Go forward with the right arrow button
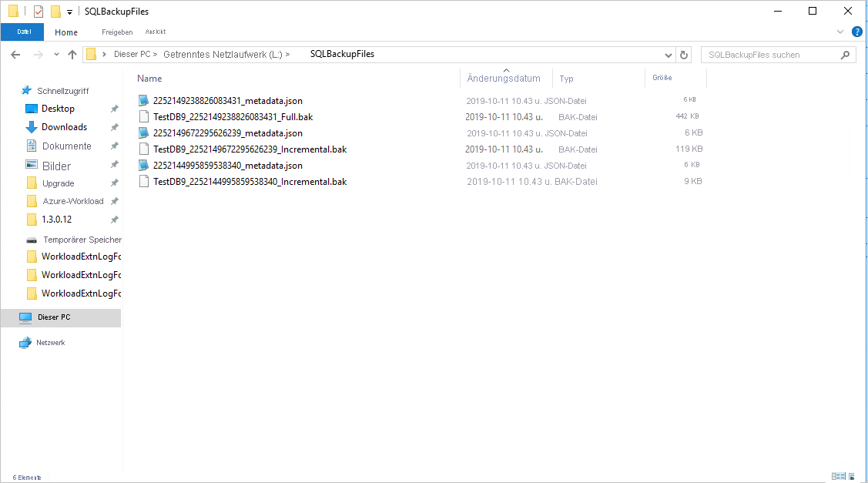This screenshot has width=868, height=483. pos(39,54)
